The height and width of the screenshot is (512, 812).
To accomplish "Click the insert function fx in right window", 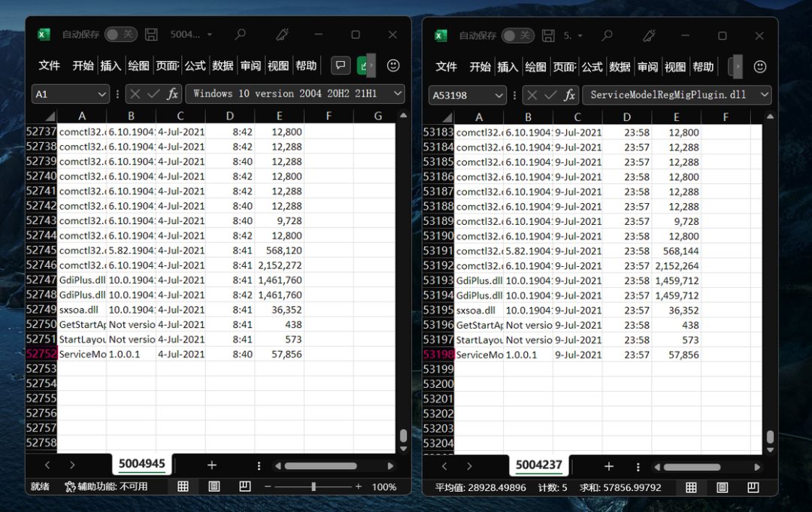I will coord(570,95).
